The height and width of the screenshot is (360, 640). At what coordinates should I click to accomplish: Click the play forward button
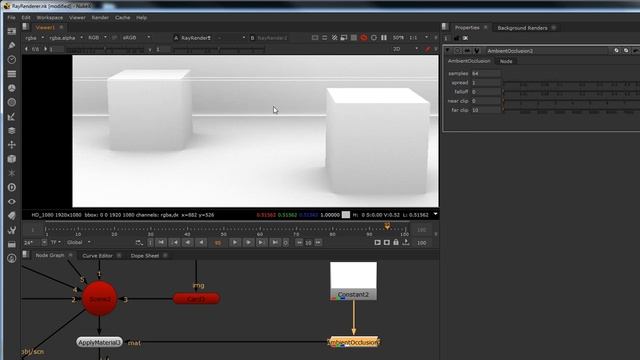[235, 242]
